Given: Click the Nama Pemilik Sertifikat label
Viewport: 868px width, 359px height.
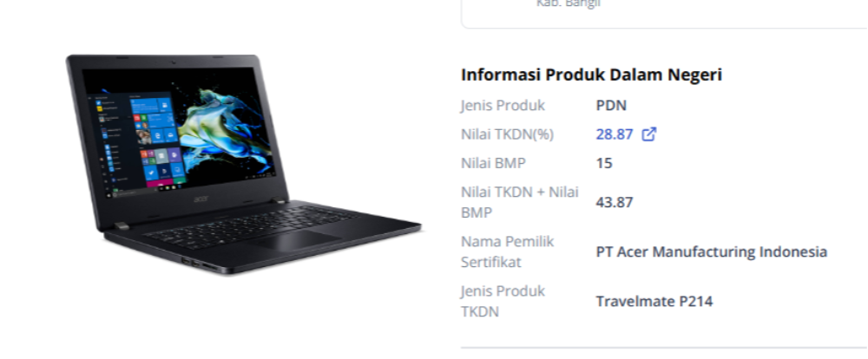Looking at the screenshot, I should (507, 251).
